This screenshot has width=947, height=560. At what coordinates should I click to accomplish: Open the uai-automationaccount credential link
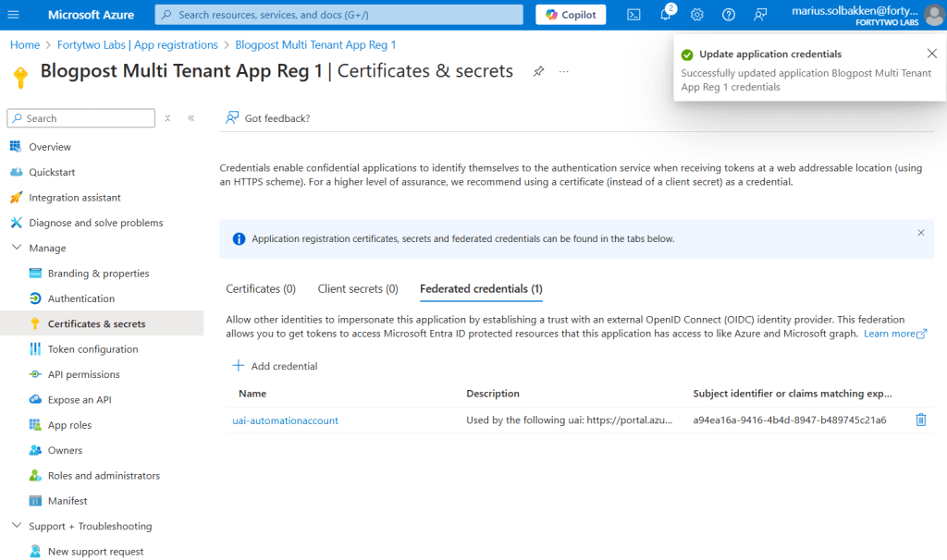pos(285,420)
